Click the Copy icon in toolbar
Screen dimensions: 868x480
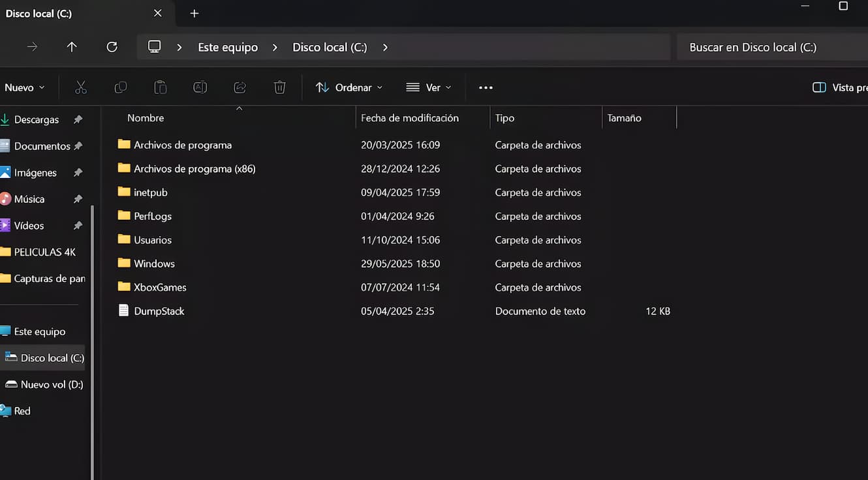(x=121, y=87)
